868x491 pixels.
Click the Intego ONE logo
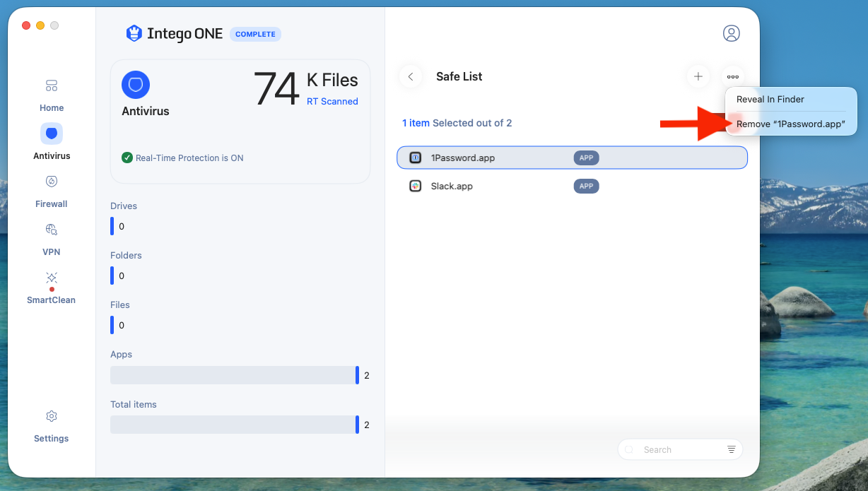(174, 33)
